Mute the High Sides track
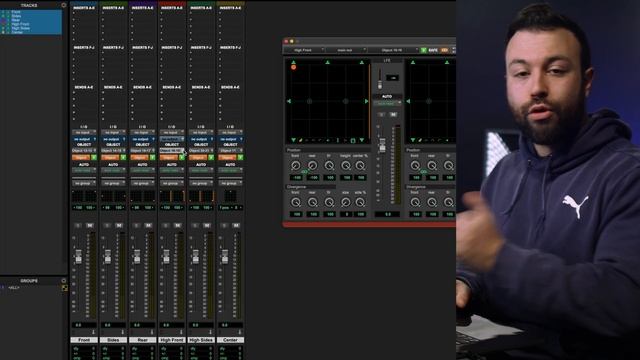Screen dimensions: 640x360 207,225
